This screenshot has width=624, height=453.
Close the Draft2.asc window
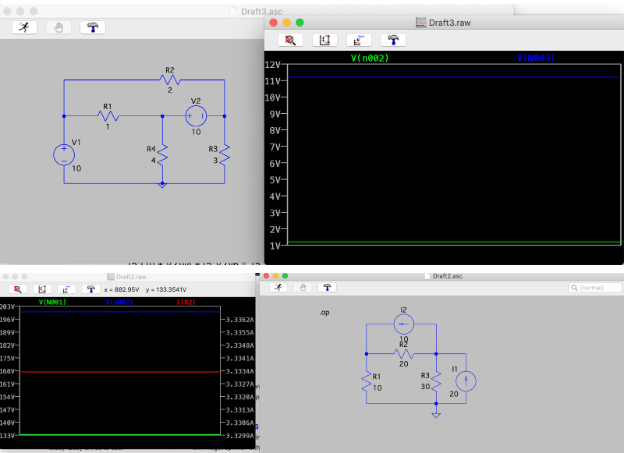pyautogui.click(x=266, y=276)
